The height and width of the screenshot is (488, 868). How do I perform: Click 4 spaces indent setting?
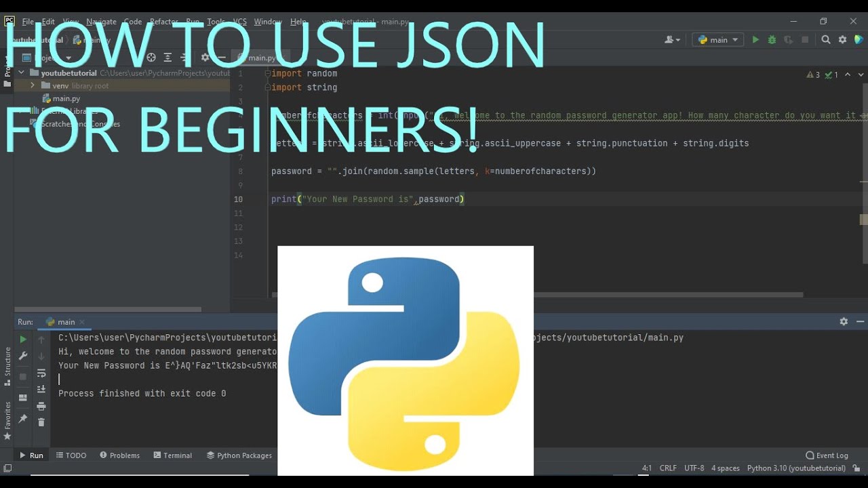pyautogui.click(x=726, y=468)
